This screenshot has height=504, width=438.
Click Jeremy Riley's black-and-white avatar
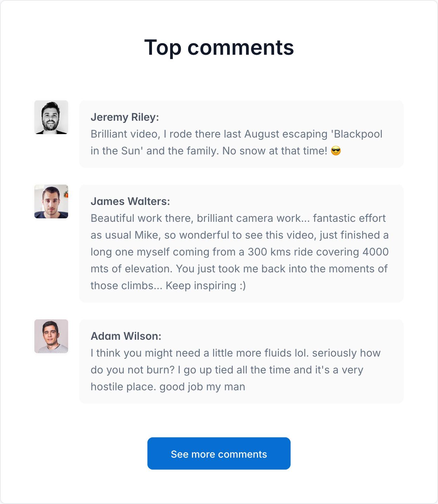[x=51, y=117]
